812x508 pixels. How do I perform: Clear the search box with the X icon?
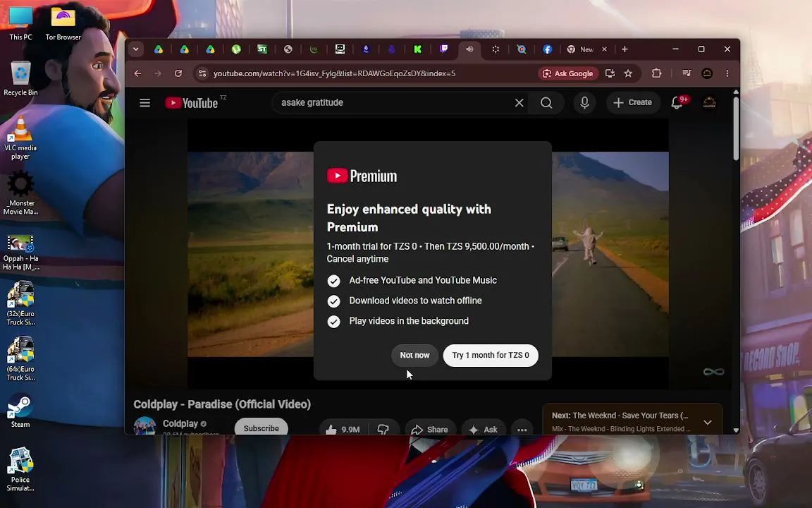pyautogui.click(x=519, y=102)
